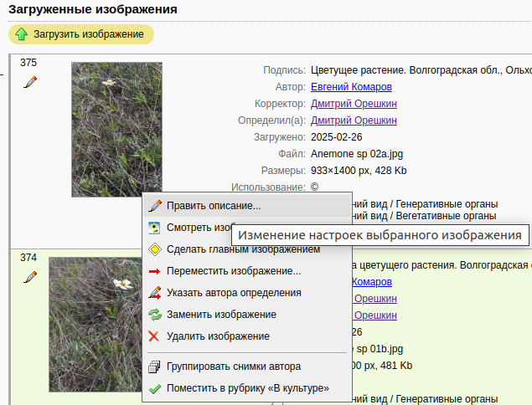The image size is (532, 405).
Task: Click the red X delete-image icon
Action: point(154,336)
